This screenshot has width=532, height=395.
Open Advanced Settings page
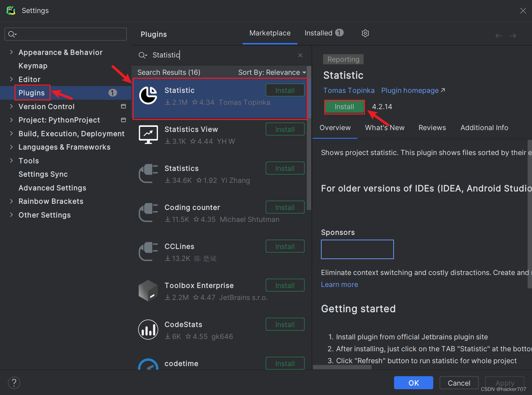point(52,188)
